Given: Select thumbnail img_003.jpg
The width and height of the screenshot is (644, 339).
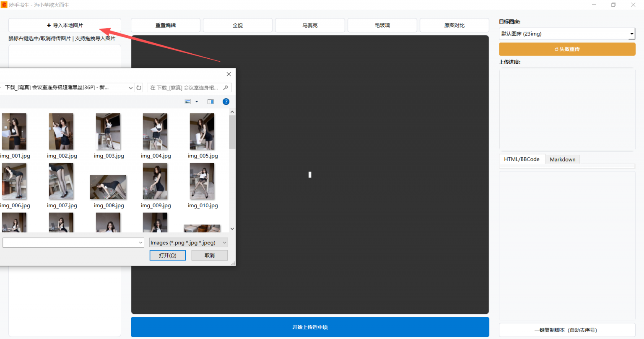Looking at the screenshot, I should pyautogui.click(x=108, y=132).
